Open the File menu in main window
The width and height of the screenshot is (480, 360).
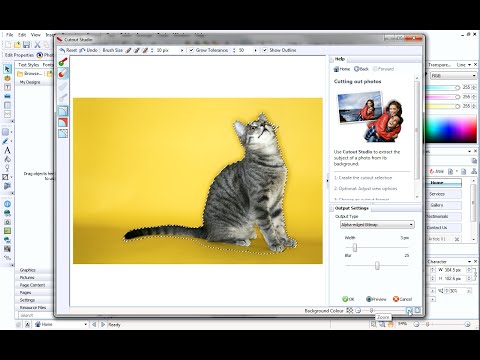10,35
